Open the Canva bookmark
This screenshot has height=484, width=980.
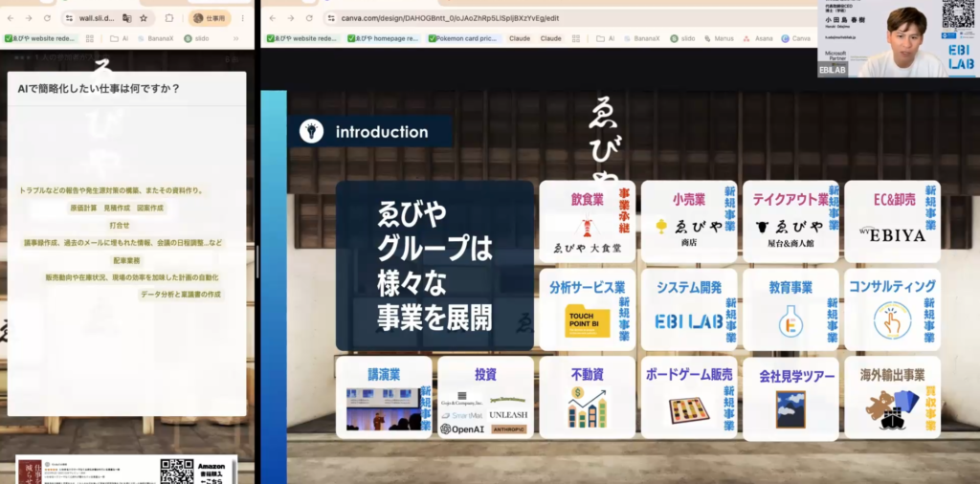click(795, 38)
